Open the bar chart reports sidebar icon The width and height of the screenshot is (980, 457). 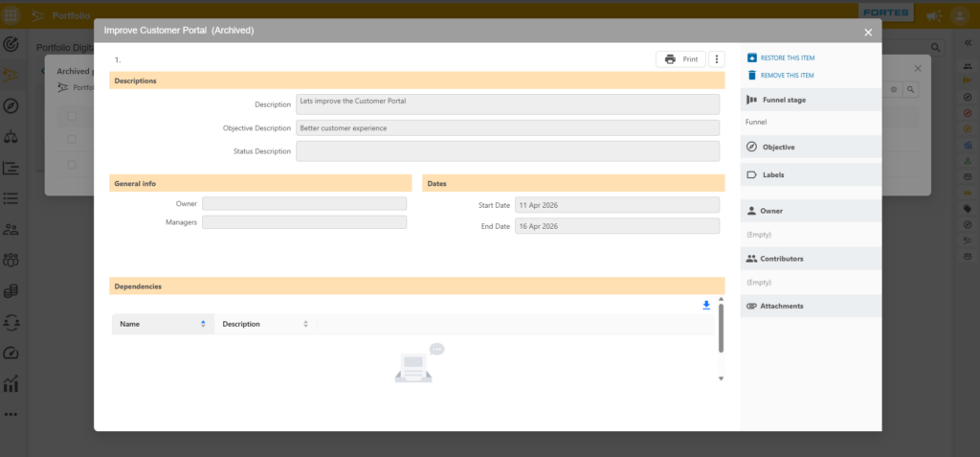pyautogui.click(x=11, y=384)
